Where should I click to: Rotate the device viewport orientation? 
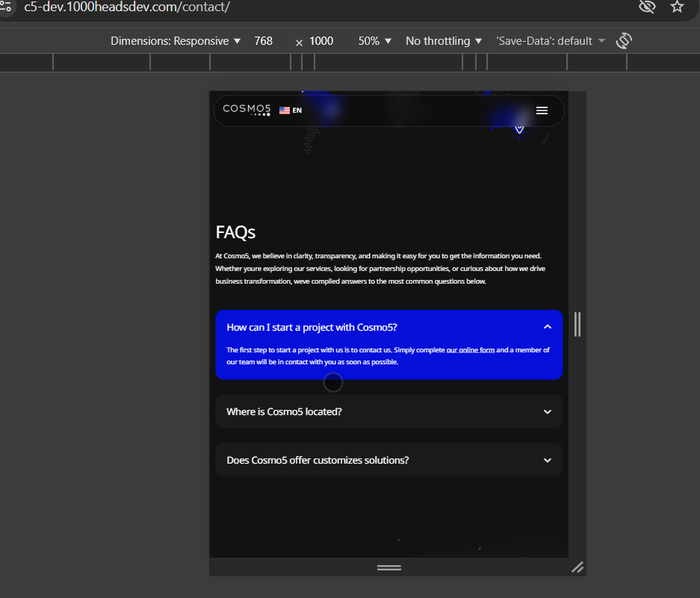(x=624, y=41)
